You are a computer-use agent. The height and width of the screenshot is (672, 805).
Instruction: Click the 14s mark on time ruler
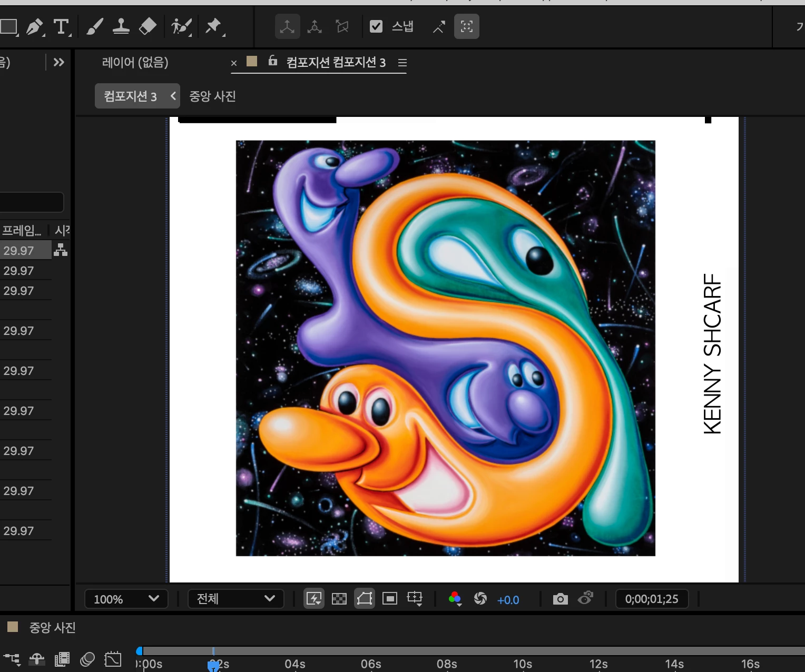674,664
